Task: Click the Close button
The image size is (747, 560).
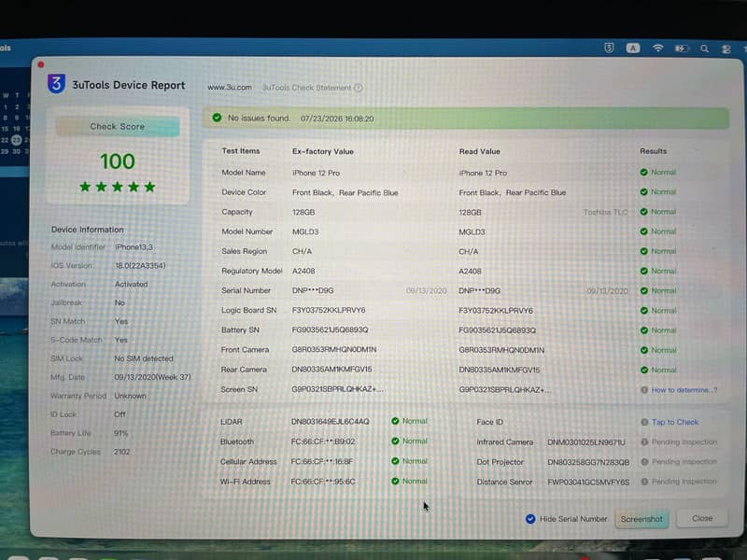Action: [702, 518]
